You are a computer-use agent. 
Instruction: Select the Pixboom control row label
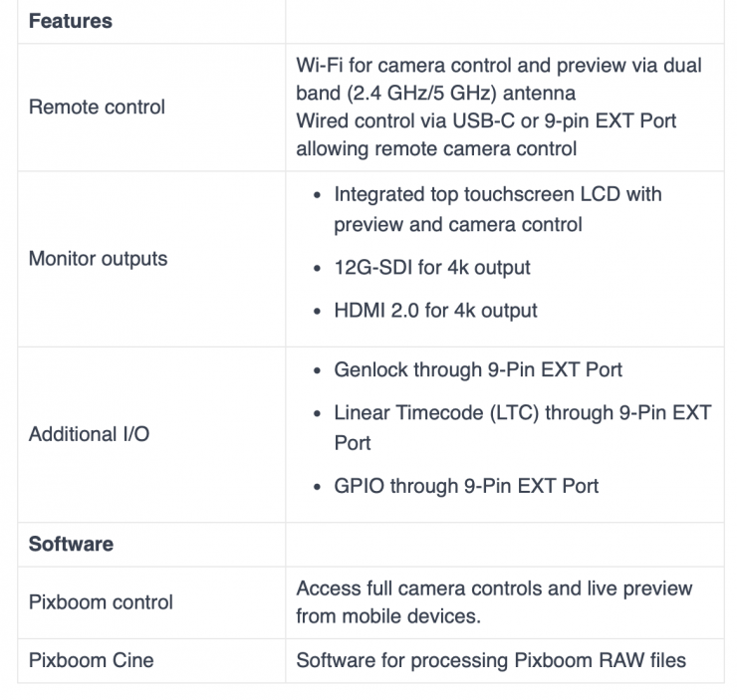101,602
